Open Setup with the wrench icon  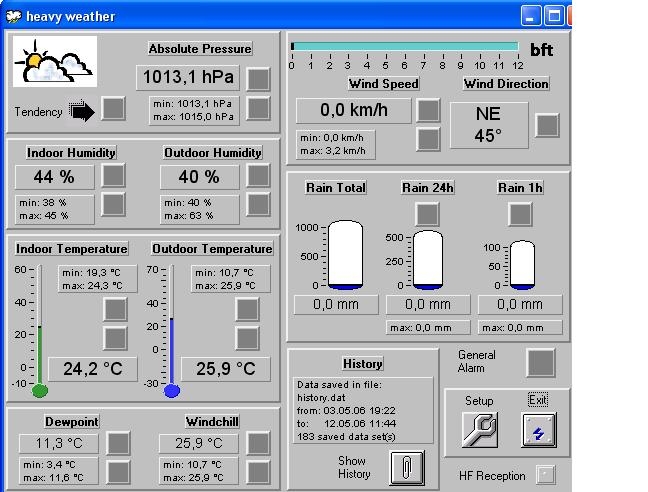480,430
